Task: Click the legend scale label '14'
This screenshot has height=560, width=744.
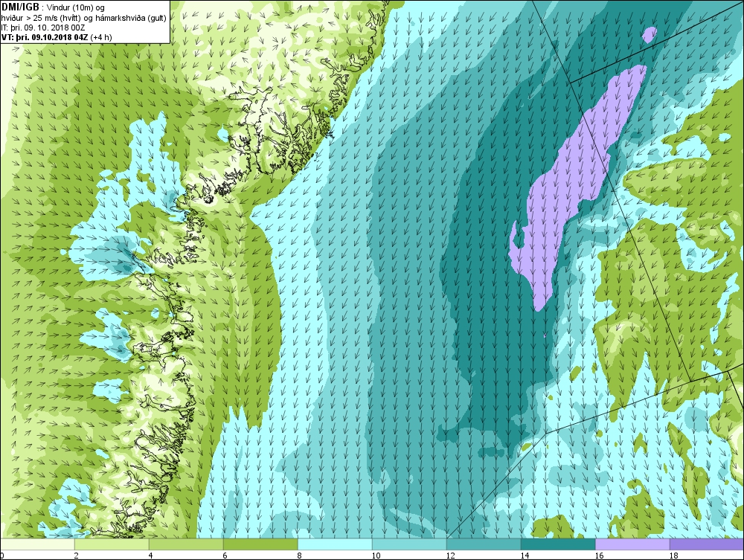Action: point(525,556)
